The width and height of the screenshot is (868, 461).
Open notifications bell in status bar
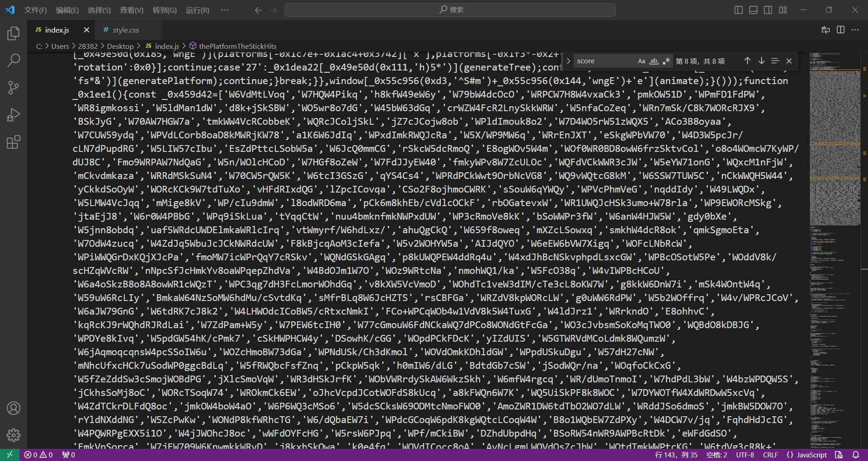click(x=856, y=455)
